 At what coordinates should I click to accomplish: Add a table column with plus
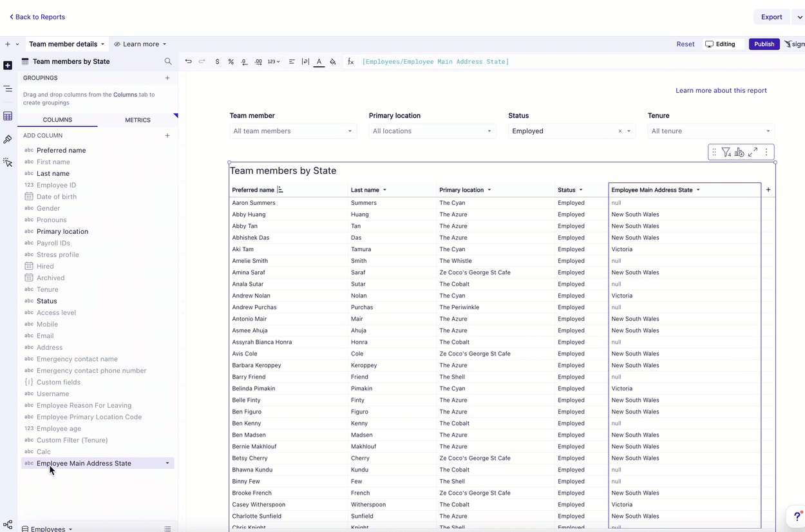tap(768, 190)
